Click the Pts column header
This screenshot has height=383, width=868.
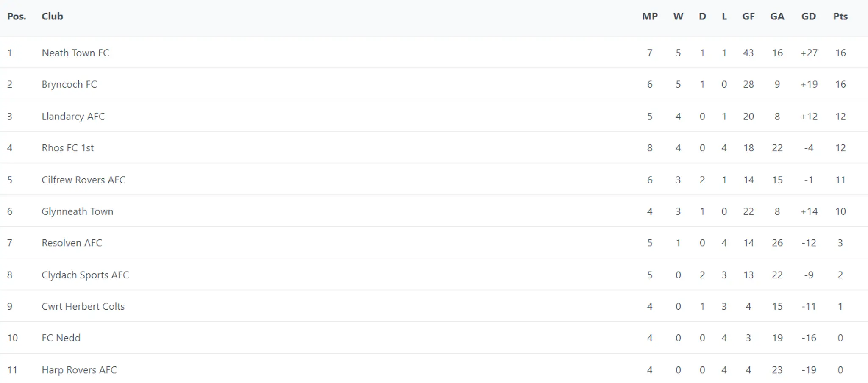pos(840,17)
